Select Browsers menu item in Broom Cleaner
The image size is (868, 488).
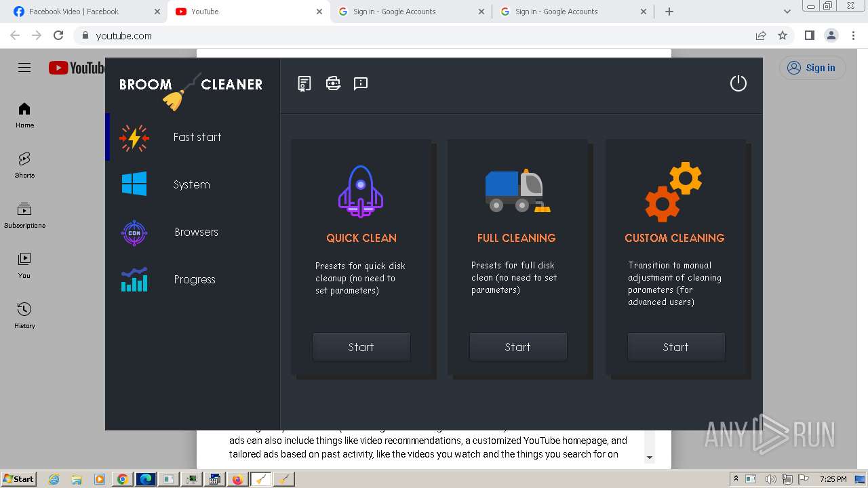coord(193,232)
